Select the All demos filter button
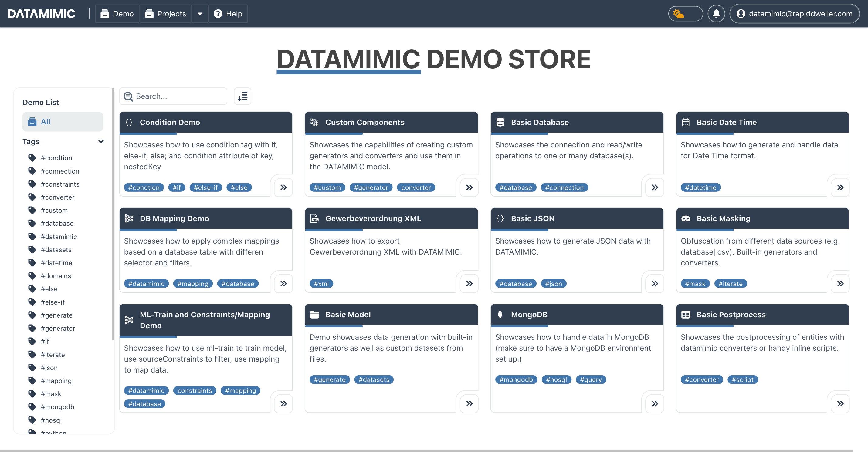This screenshot has width=868, height=452. [x=62, y=122]
